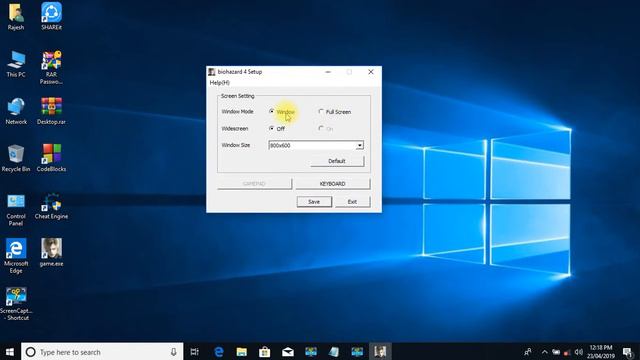Switch to biohazard 4 taskbar icon

[x=380, y=352]
